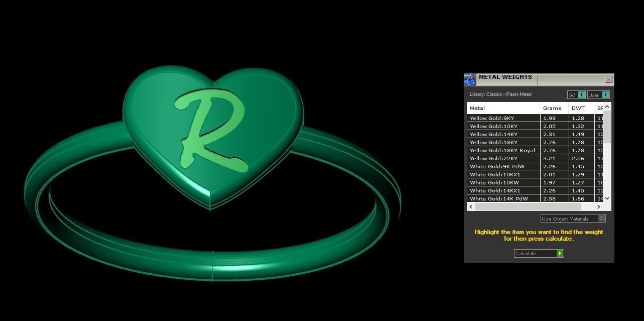The image size is (644, 321).
Task: Select the White Gold:10KW row
Action: 535,182
